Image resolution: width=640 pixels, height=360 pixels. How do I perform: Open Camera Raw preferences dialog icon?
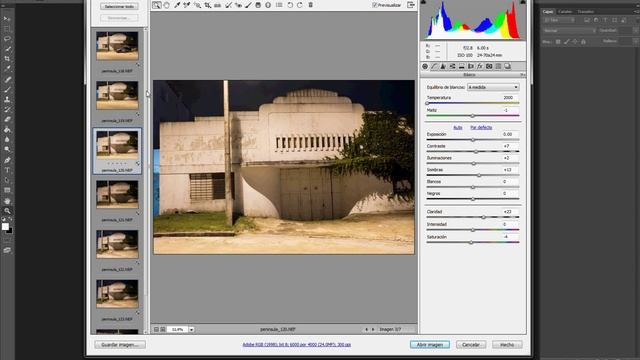(x=279, y=5)
